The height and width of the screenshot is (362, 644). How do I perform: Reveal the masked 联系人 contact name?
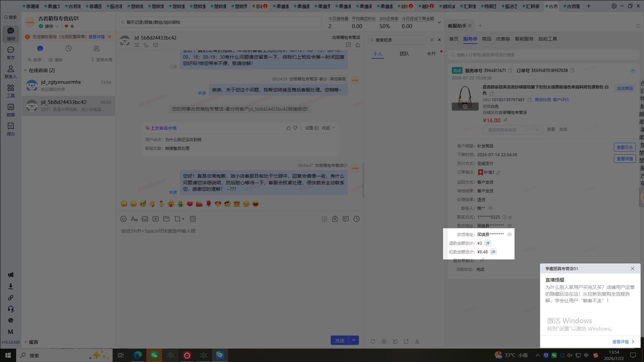[x=490, y=208]
